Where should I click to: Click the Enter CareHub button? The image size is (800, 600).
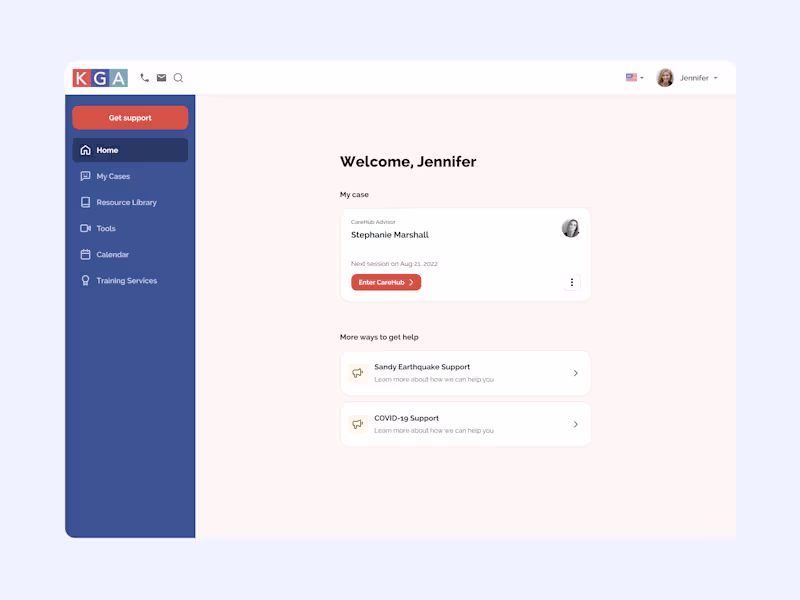tap(386, 282)
